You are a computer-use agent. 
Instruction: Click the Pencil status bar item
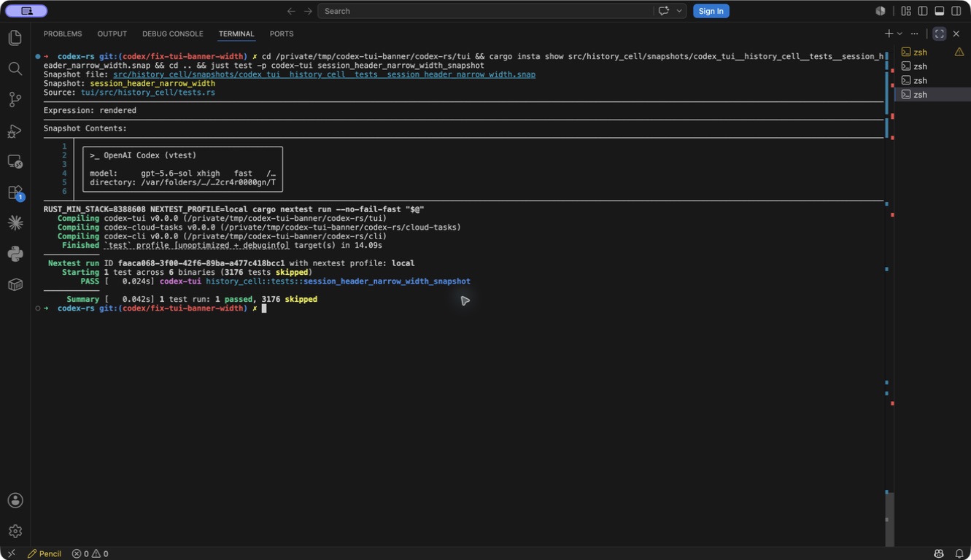click(45, 553)
